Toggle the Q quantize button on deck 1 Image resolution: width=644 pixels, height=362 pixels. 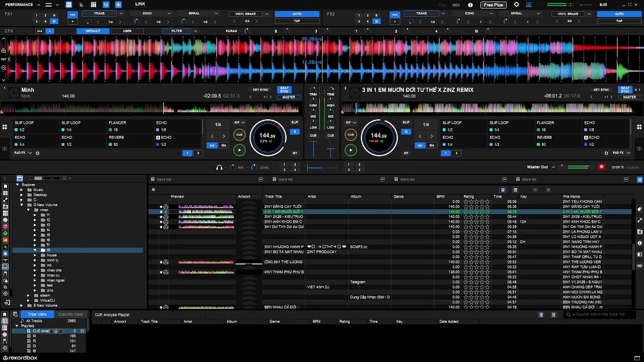(x=295, y=132)
